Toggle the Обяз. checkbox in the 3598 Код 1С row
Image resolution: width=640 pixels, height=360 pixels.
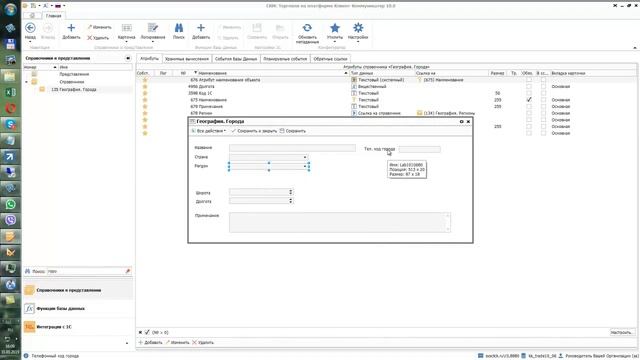tap(529, 93)
